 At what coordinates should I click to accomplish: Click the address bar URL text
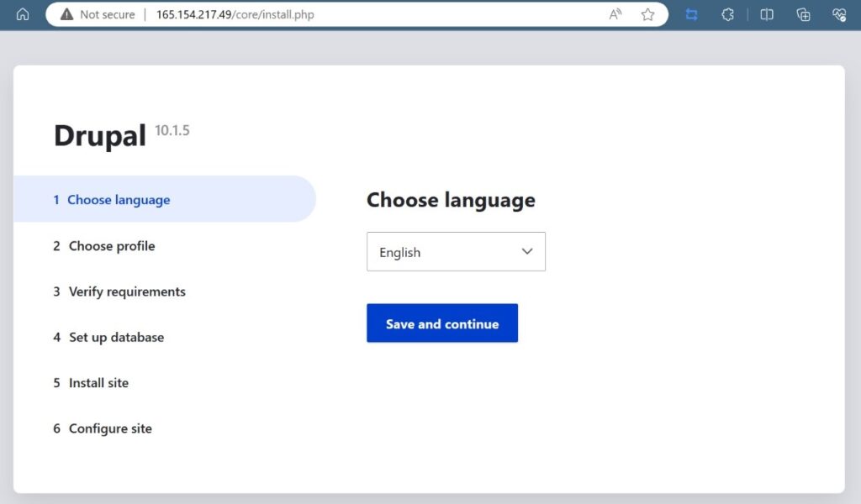click(x=235, y=14)
